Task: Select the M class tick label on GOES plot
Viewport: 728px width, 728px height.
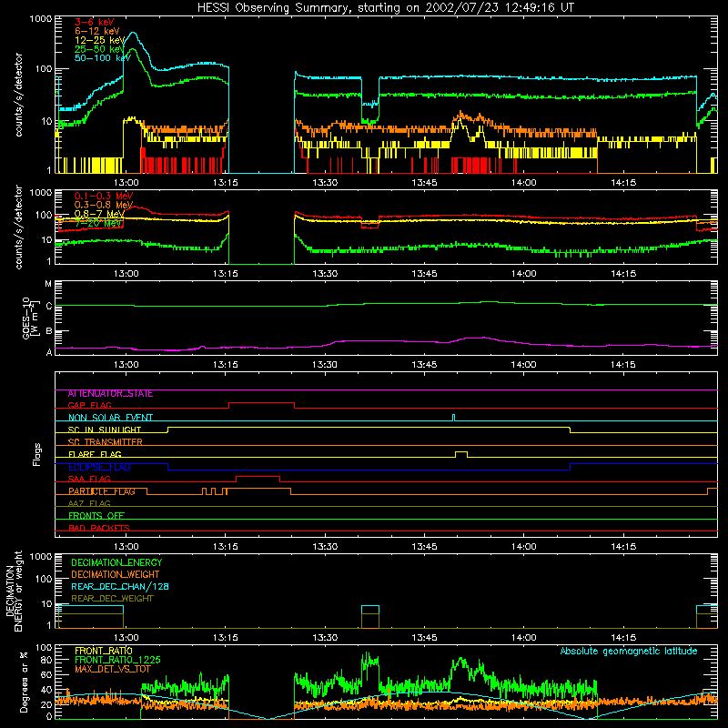Action: point(48,284)
